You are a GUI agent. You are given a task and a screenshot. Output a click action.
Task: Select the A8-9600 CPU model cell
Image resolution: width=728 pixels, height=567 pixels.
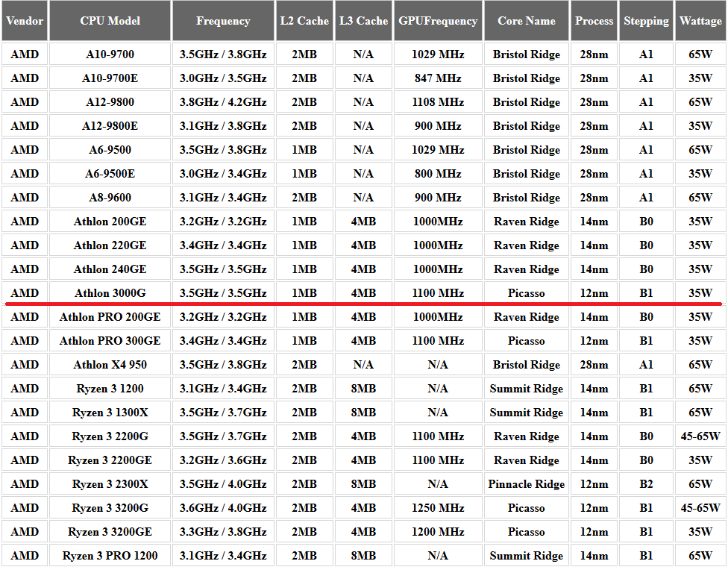tap(110, 198)
